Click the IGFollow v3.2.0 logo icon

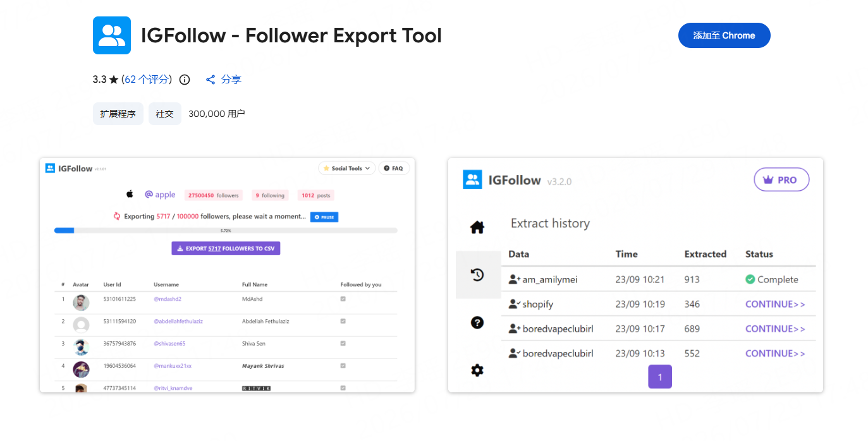(x=472, y=179)
